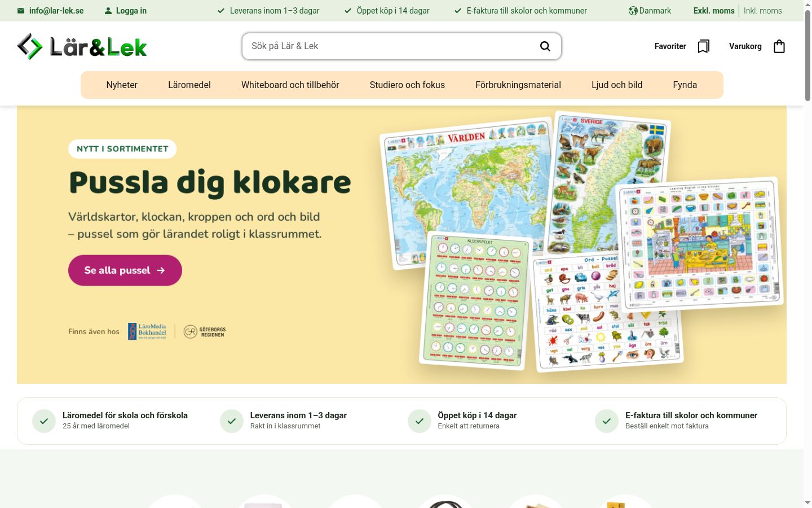Open the Ljud och bild menu
812x508 pixels.
[x=617, y=85]
